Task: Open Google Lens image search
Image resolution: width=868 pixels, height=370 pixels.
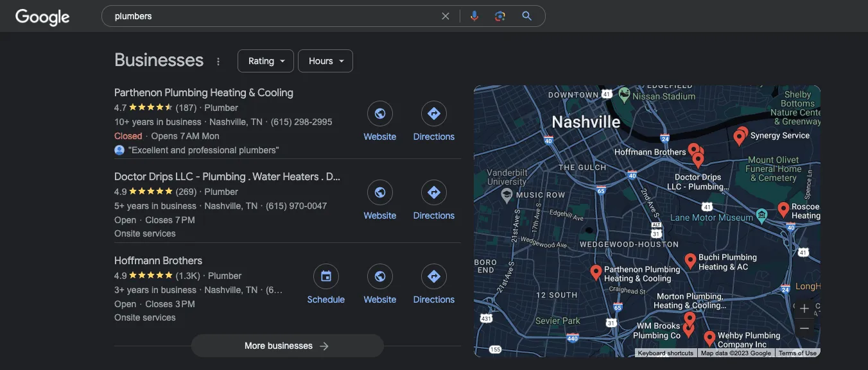Action: pyautogui.click(x=500, y=15)
